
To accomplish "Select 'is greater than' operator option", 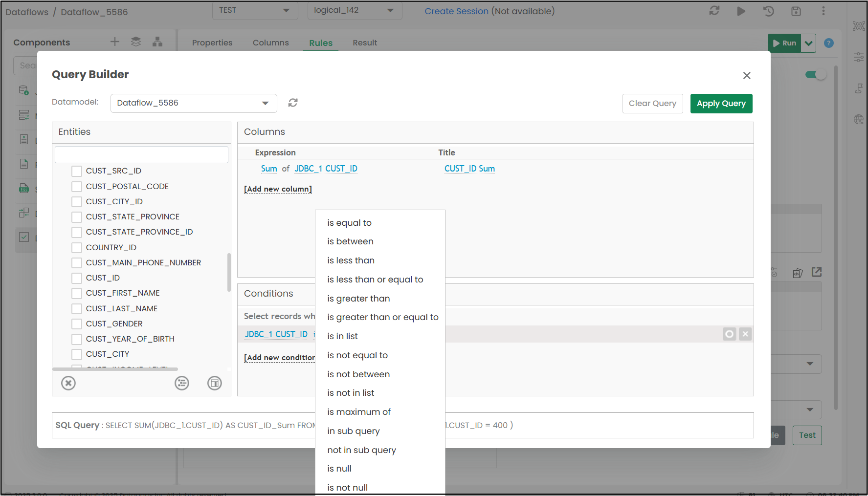I will click(358, 299).
